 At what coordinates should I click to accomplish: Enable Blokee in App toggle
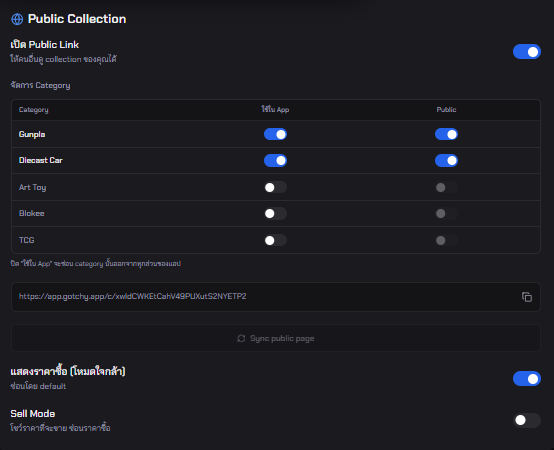[x=275, y=213]
